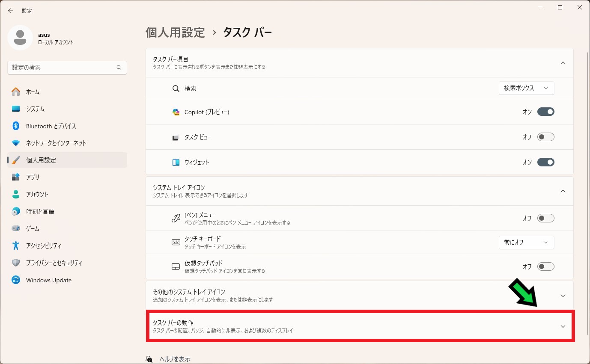The image size is (590, 364).
Task: Click the ゲーム controller icon
Action: pyautogui.click(x=16, y=228)
